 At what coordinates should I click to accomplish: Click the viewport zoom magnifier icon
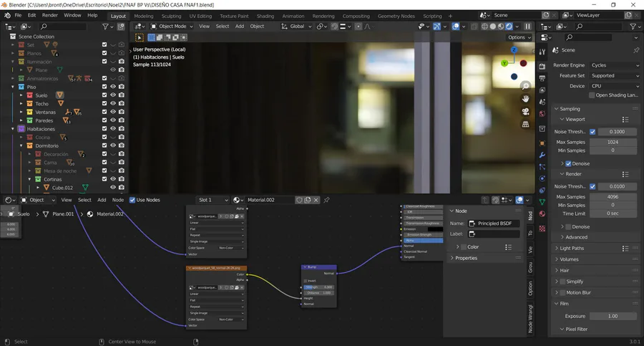click(x=525, y=85)
